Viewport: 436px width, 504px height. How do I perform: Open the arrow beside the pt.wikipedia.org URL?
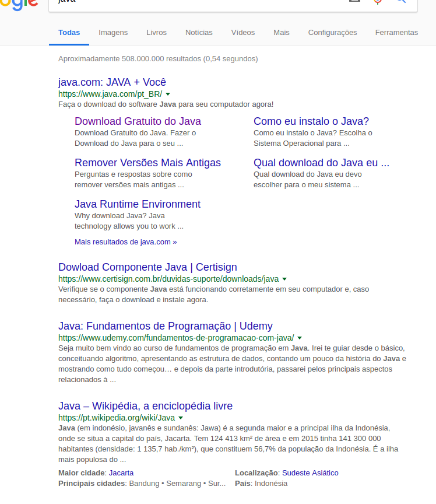point(181,418)
